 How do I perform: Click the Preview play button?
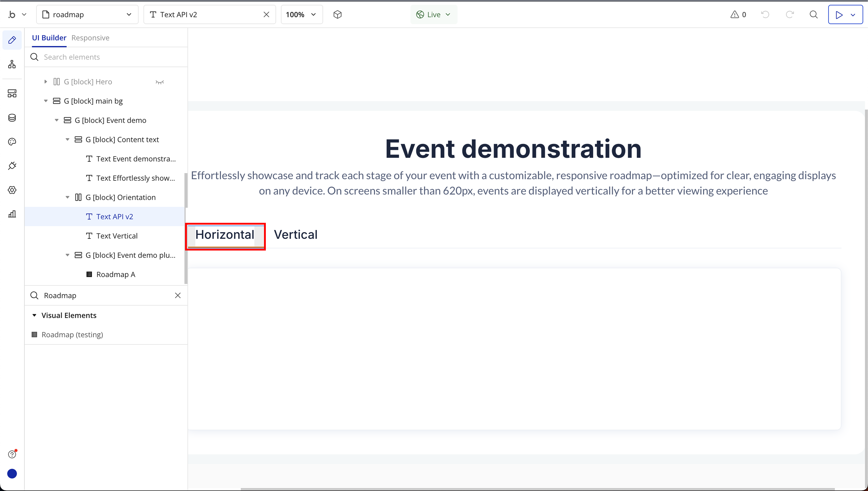(x=839, y=14)
